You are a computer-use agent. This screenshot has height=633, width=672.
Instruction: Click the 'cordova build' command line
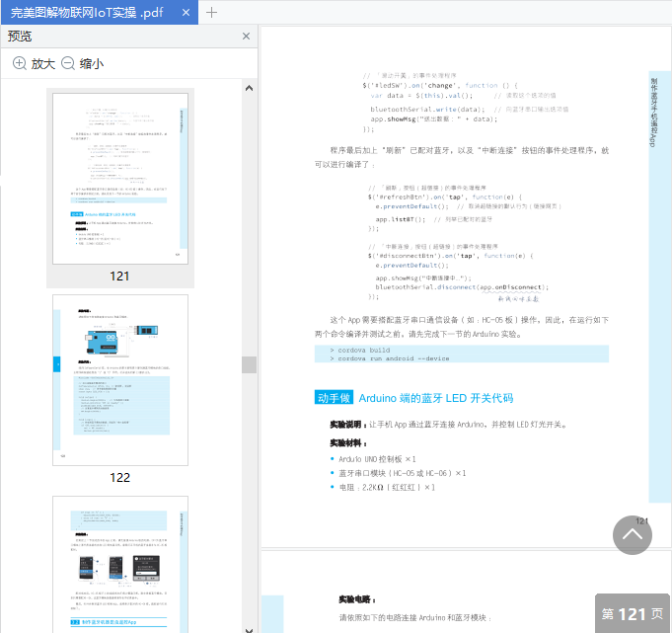click(x=360, y=351)
